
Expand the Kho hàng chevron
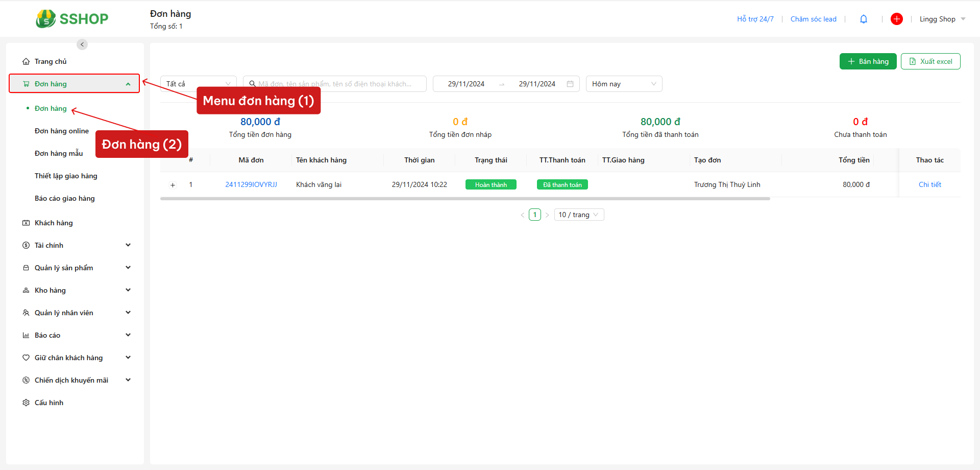tap(128, 290)
